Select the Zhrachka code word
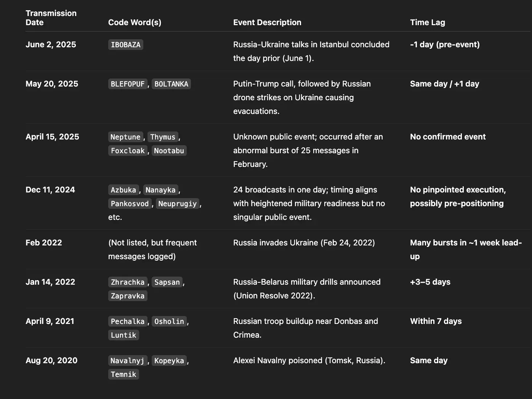Image resolution: width=532 pixels, height=399 pixels. (x=128, y=282)
